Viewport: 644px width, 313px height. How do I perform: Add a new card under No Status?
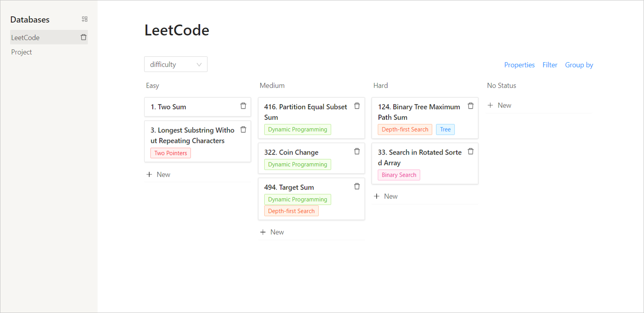pos(500,106)
